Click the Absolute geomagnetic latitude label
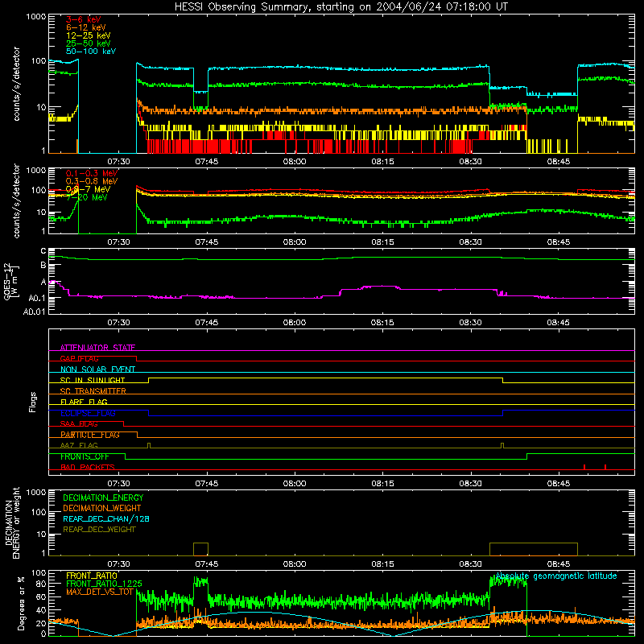Screen dimensions: 644x644 click(x=556, y=576)
